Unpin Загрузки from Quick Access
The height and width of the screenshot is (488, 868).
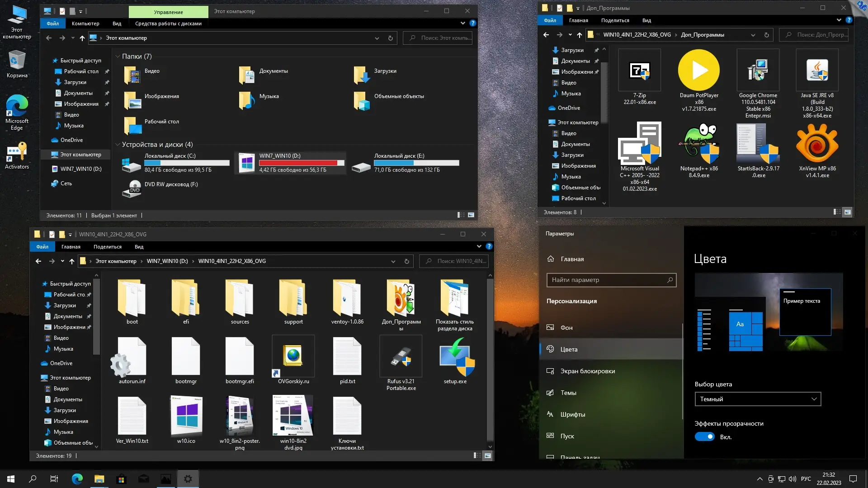[x=107, y=82]
